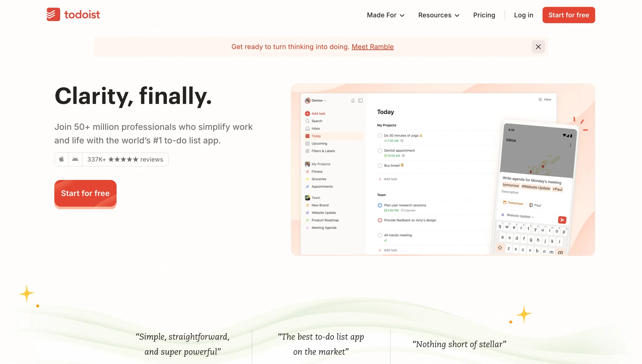Click the reminder alarm icon on yoga task

point(402,141)
